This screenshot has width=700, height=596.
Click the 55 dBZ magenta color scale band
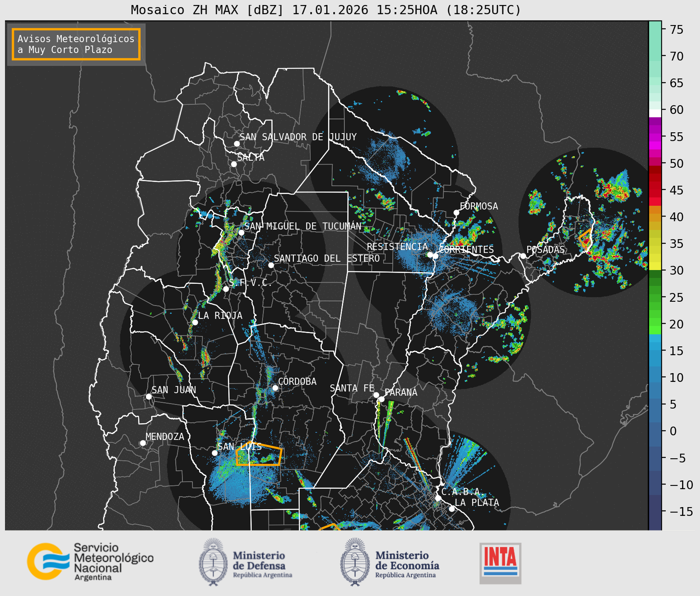click(655, 136)
